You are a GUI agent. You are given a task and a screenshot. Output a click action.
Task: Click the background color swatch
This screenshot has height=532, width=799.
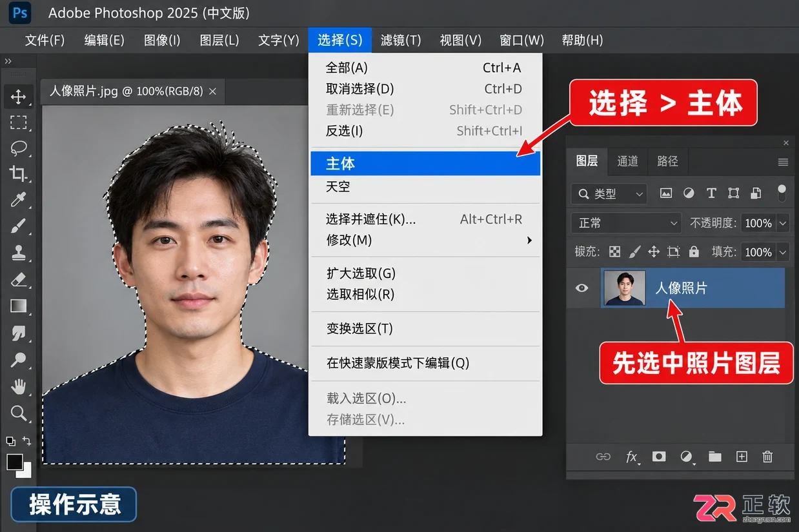pyautogui.click(x=26, y=473)
